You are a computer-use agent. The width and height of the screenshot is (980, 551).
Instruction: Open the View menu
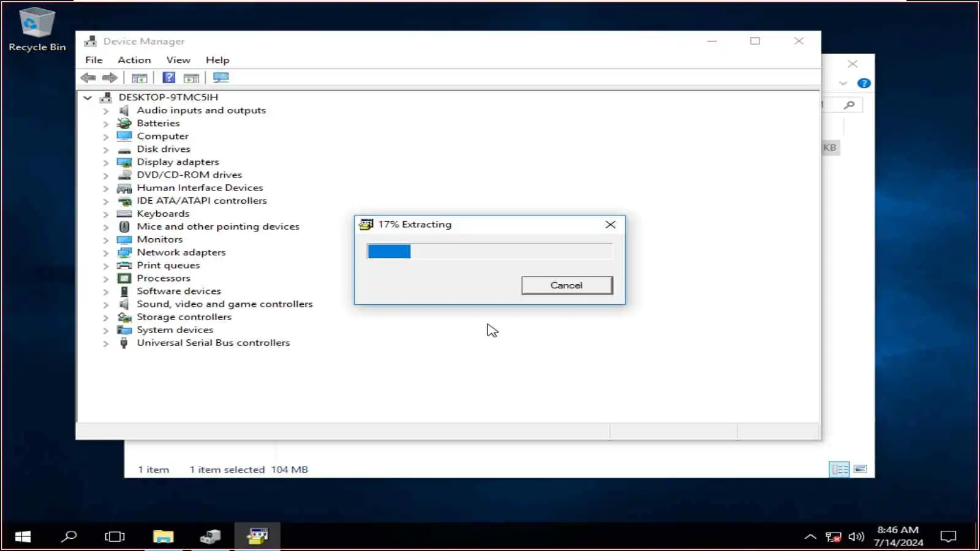pyautogui.click(x=178, y=60)
